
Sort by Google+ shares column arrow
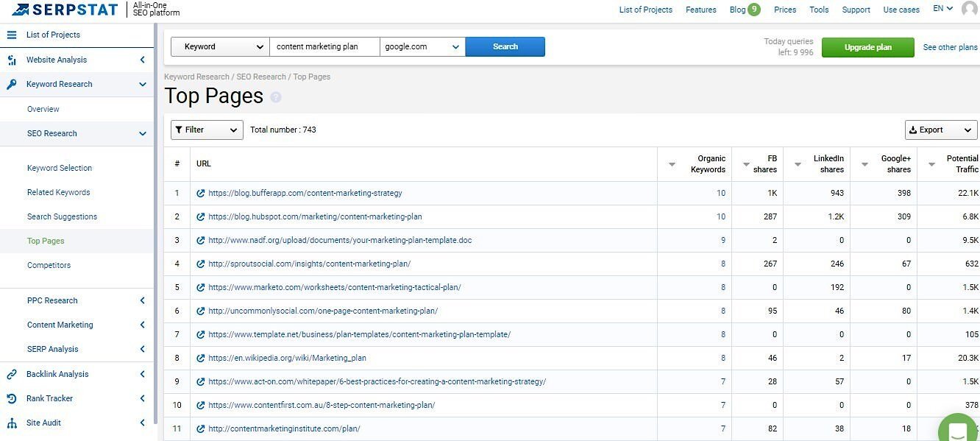coord(865,164)
